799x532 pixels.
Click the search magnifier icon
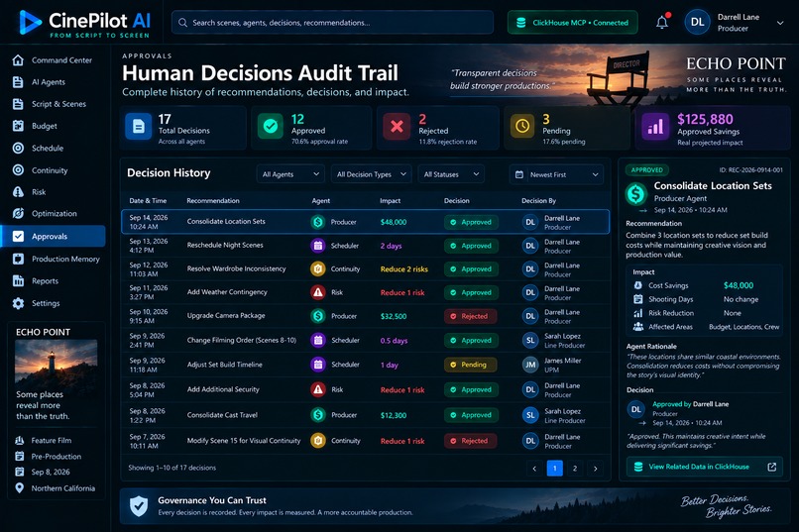[182, 23]
